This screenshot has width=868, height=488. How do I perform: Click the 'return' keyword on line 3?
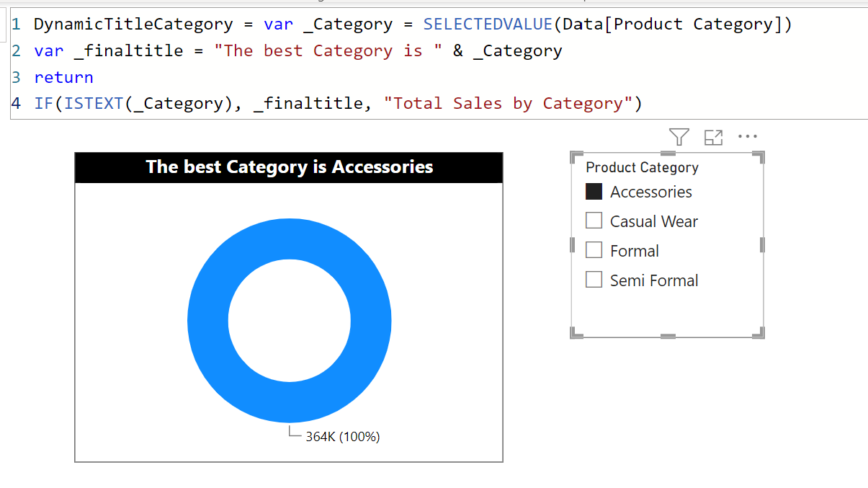(63, 78)
